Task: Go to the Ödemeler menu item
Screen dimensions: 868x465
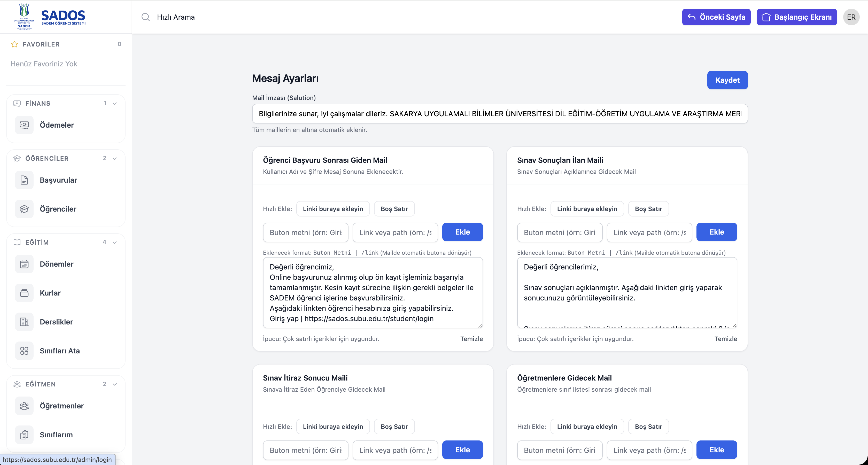Action: 66,125
